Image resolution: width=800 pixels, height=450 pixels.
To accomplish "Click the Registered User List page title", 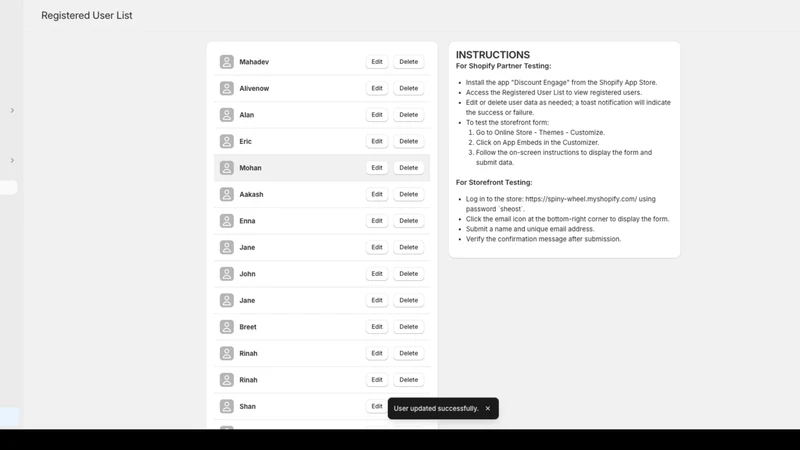I will click(87, 15).
